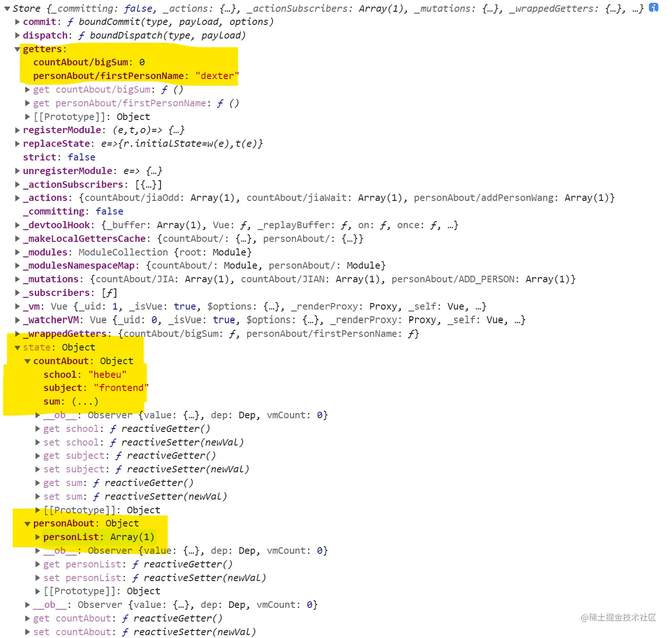Expand the dispatch boundDispatch entry
Viewport: 672px width, 638px height.
click(17, 35)
